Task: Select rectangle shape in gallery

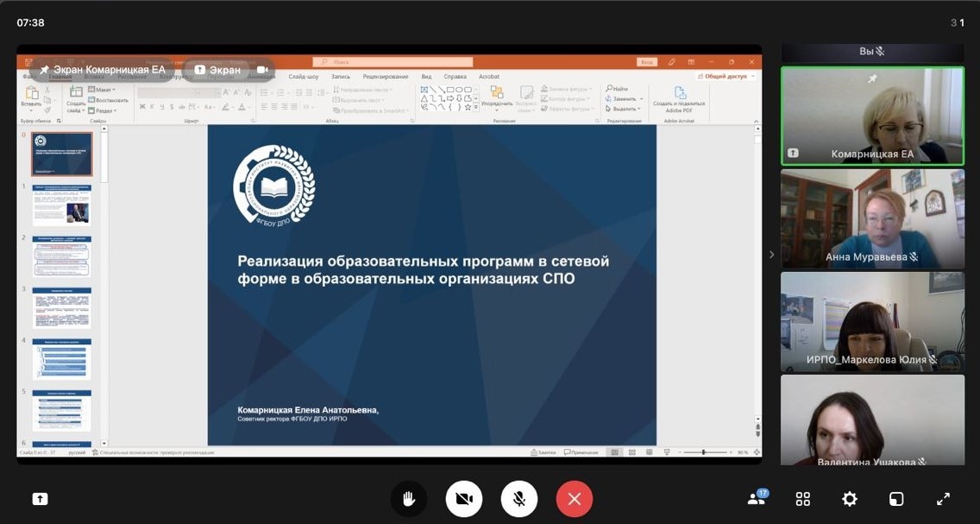Action: (450, 90)
